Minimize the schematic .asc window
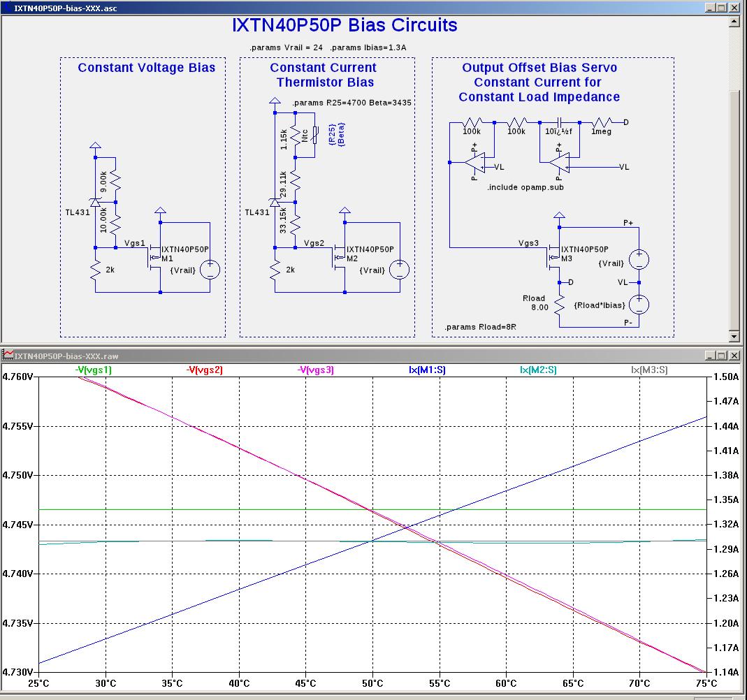The image size is (747, 700). 710,8
